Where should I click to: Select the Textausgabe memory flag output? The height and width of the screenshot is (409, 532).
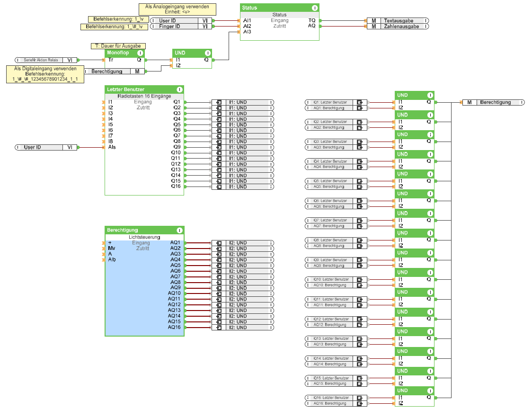[398, 21]
